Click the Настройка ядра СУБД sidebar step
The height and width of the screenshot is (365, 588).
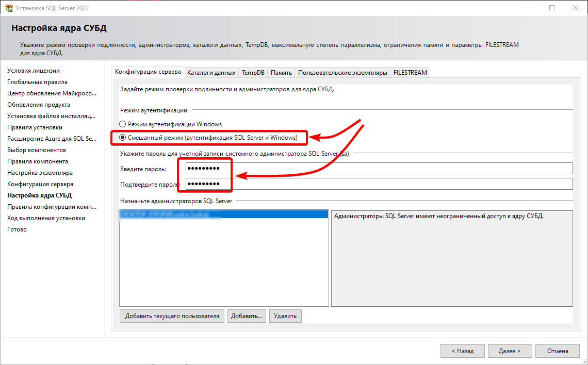tap(39, 195)
